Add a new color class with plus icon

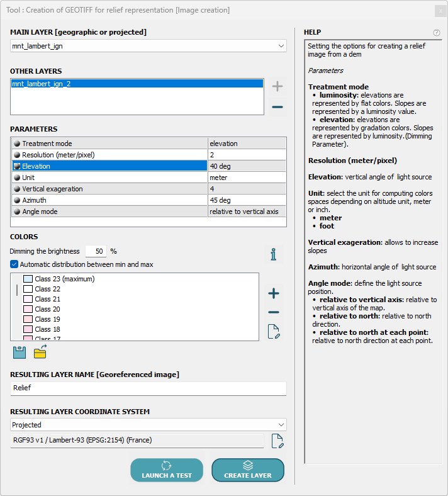274,293
